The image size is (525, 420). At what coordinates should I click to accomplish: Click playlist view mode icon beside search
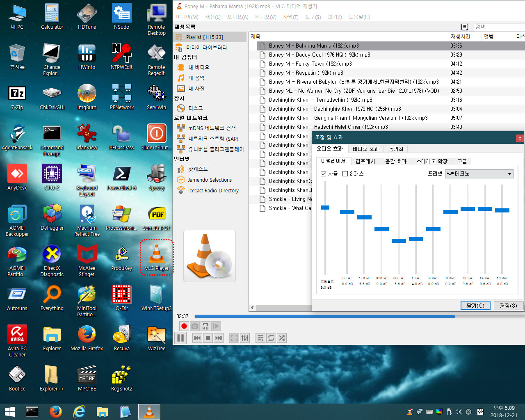465,27
